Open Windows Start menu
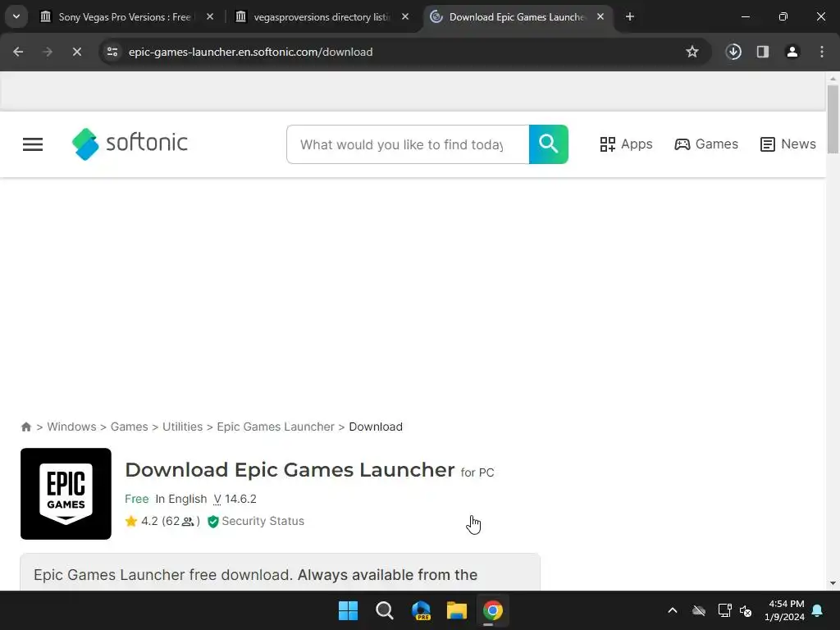The image size is (840, 630). [348, 610]
